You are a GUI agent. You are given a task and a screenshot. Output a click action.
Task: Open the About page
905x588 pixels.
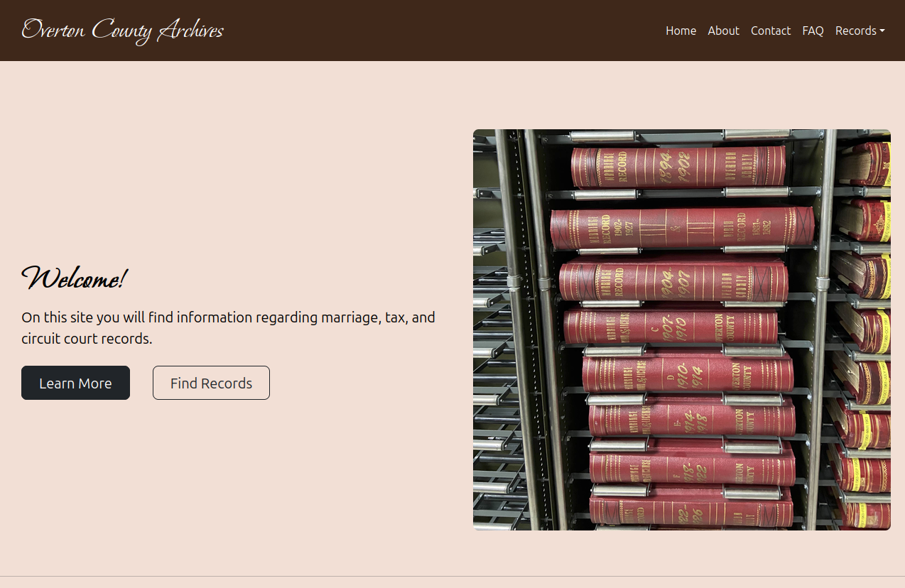[723, 31]
